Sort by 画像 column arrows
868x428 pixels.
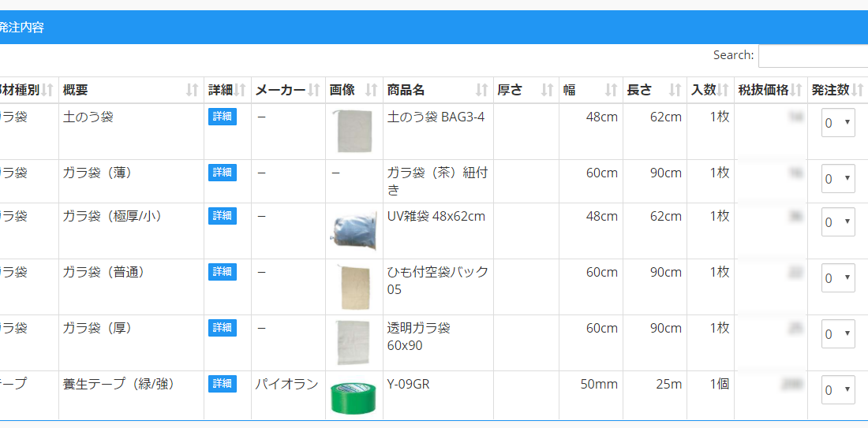(x=372, y=91)
